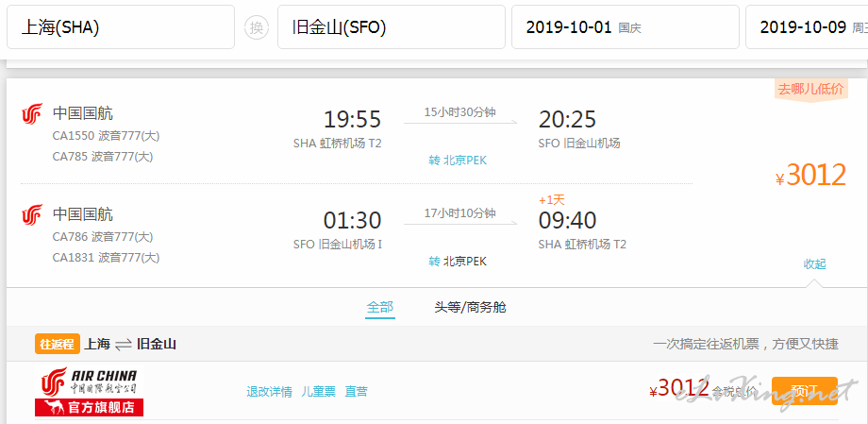Open 儿童票 child ticket link
Screen dimensions: 868x424
pos(318,392)
